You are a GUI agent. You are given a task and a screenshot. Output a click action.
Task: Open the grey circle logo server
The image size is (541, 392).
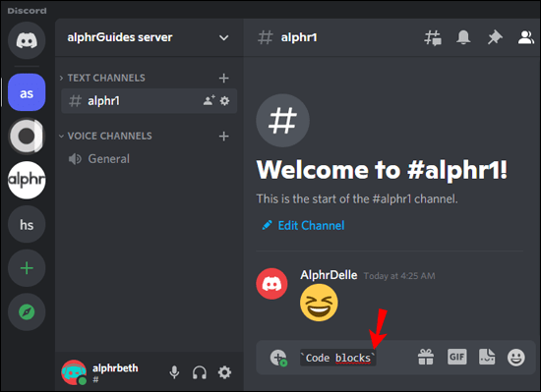click(27, 136)
